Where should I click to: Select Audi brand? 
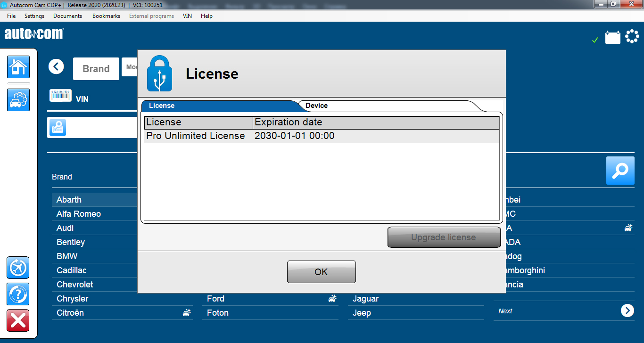pyautogui.click(x=65, y=228)
